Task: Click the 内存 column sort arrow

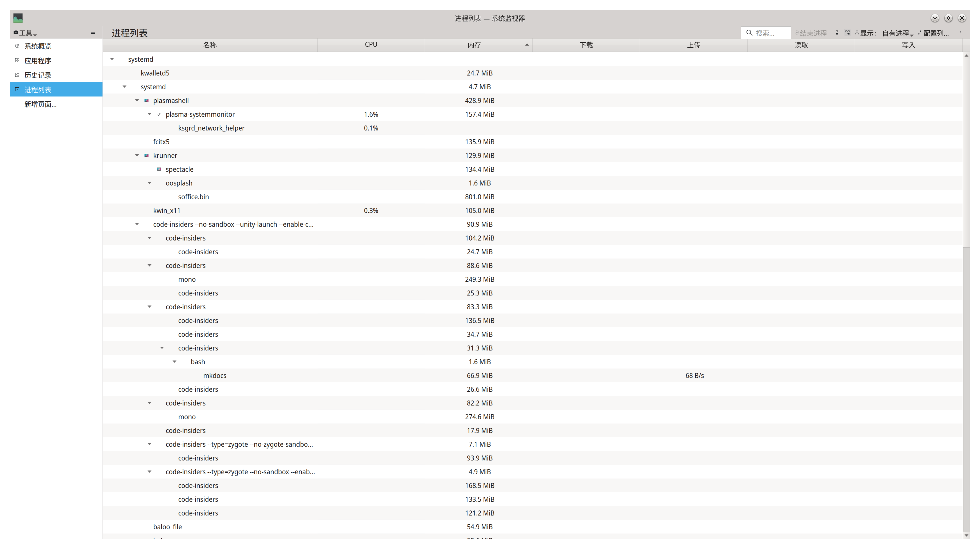Action: pos(526,44)
